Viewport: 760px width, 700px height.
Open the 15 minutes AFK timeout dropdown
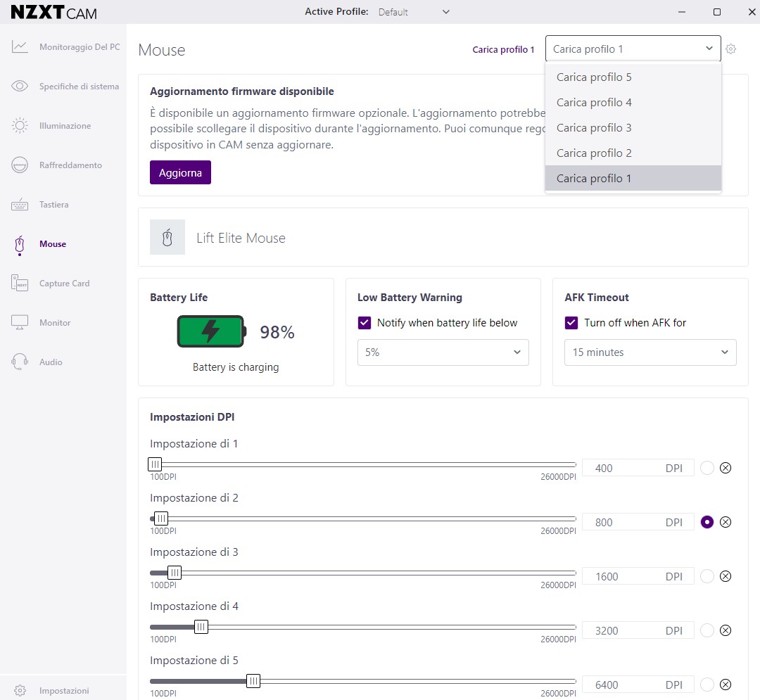click(650, 352)
